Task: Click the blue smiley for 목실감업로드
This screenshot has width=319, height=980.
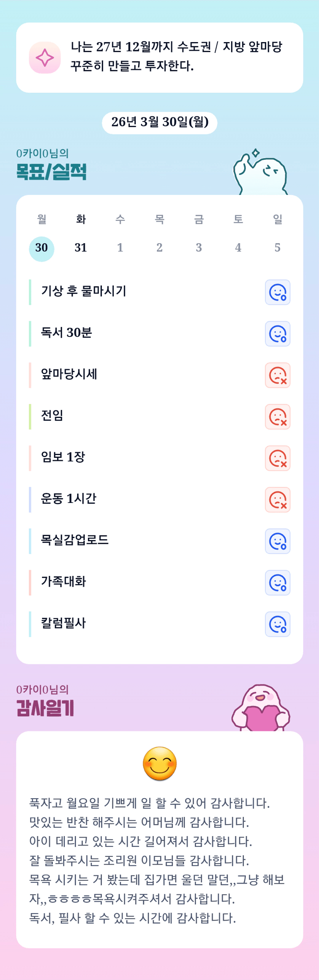Action: tap(277, 541)
